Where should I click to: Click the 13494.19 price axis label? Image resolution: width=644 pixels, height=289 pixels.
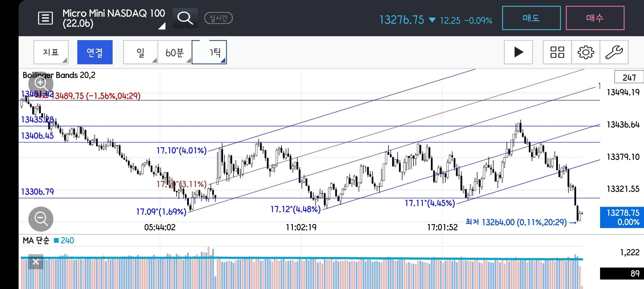click(x=623, y=92)
